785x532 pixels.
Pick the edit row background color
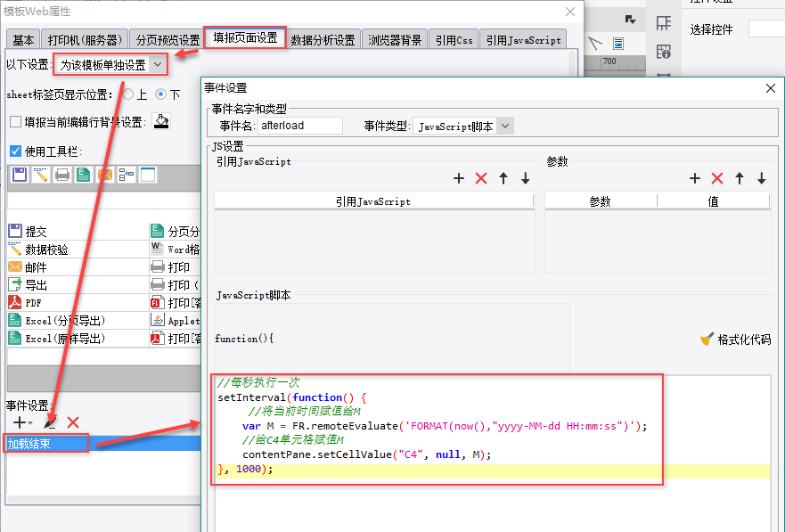coord(161,121)
